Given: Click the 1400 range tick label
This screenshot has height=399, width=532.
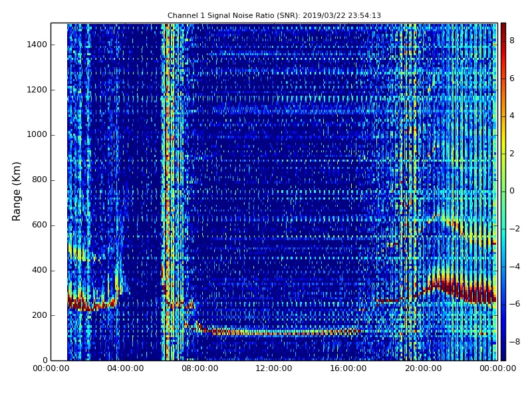Looking at the screenshot, I should point(37,45).
